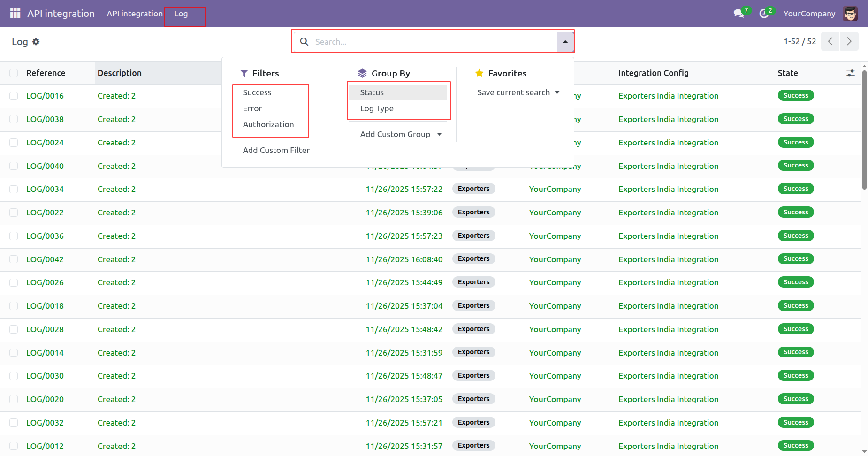Open column adjust settings icon

[850, 73]
